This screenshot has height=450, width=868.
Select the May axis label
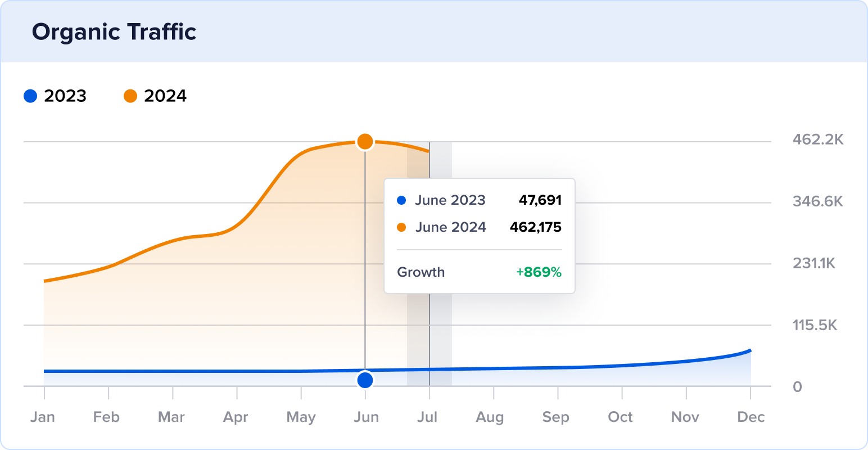tap(301, 417)
